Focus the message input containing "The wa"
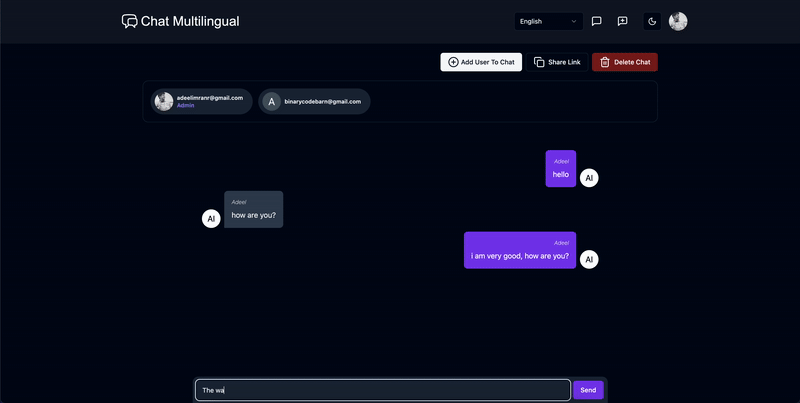This screenshot has height=403, width=800. [x=383, y=390]
